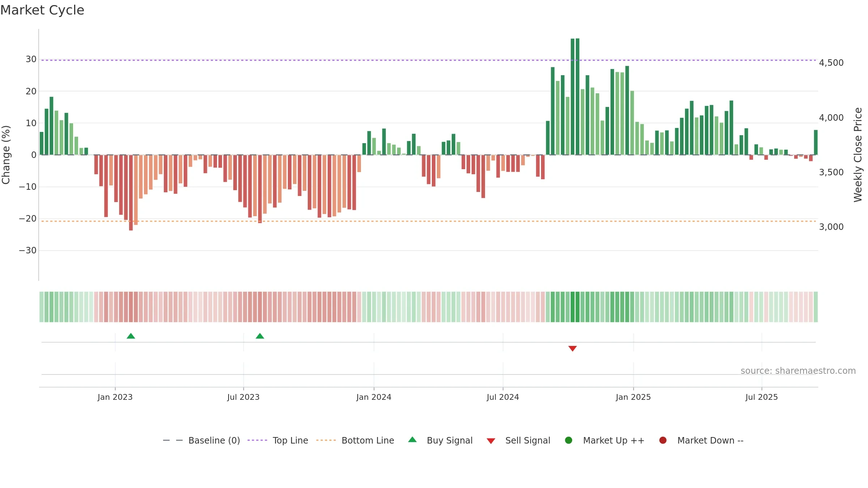
Task: Click the Jul 2024 axis label
Action: 503,397
